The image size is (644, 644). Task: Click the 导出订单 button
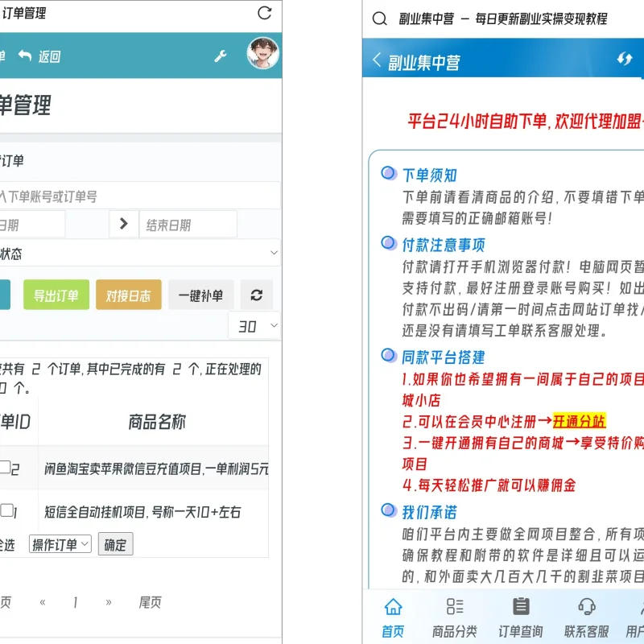pyautogui.click(x=56, y=295)
